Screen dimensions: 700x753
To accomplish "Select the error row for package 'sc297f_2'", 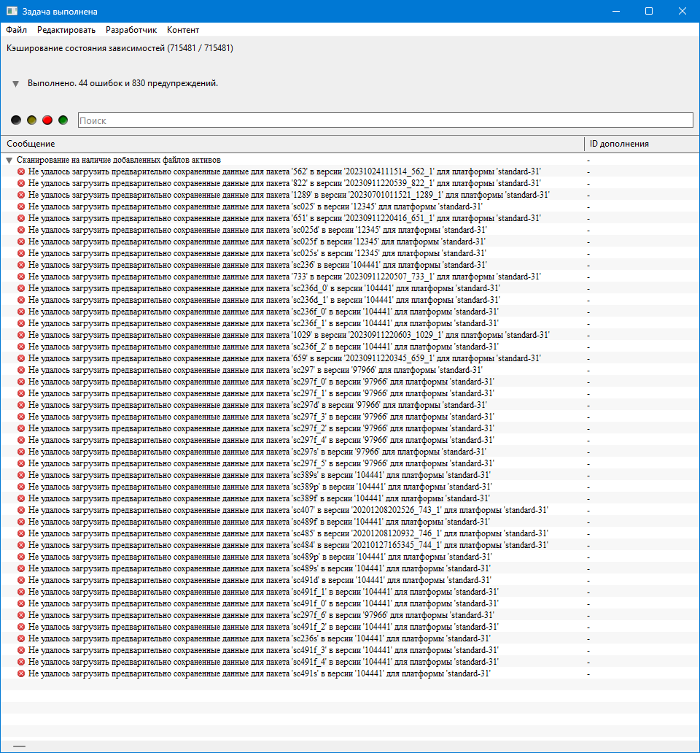I will pyautogui.click(x=350, y=428).
